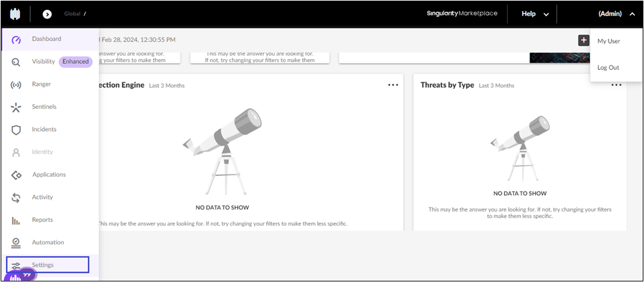Open Sentinels star icon
Image resolution: width=644 pixels, height=282 pixels.
[16, 107]
